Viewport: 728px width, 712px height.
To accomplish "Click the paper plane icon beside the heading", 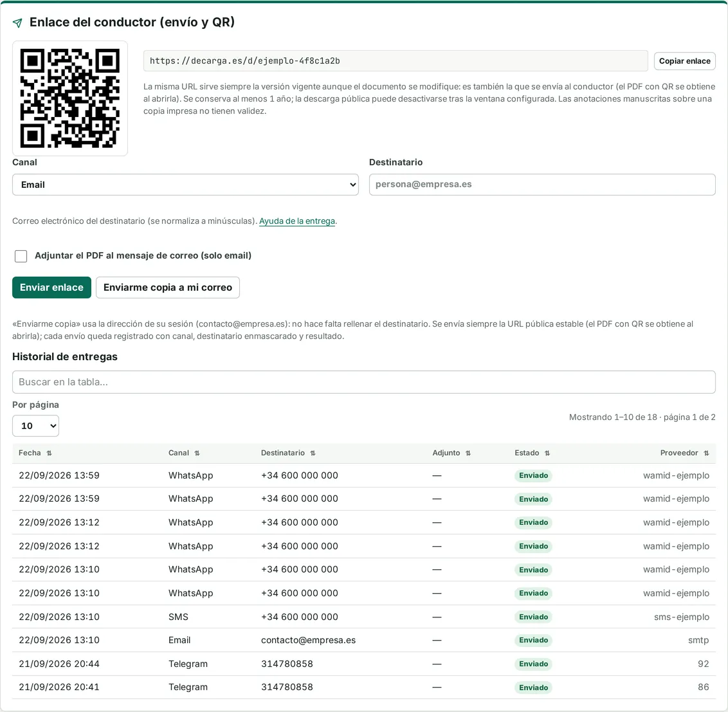I will coord(17,23).
